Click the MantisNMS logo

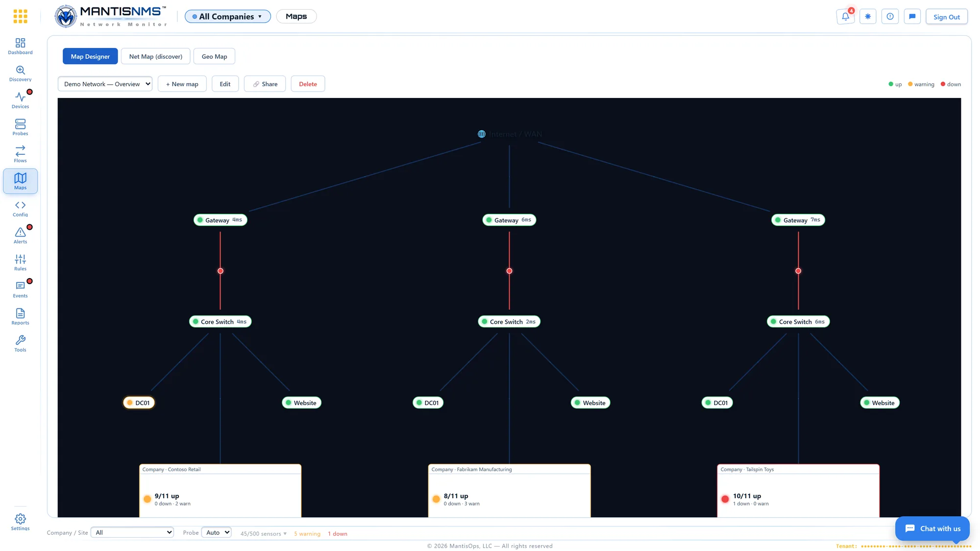coord(111,16)
